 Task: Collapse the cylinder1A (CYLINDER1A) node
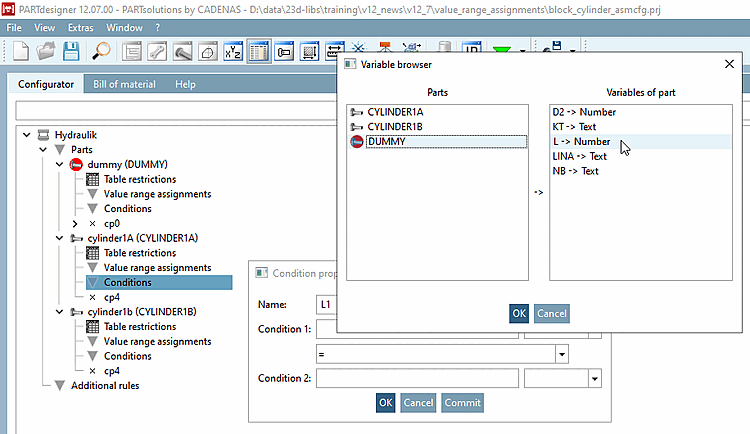point(59,238)
